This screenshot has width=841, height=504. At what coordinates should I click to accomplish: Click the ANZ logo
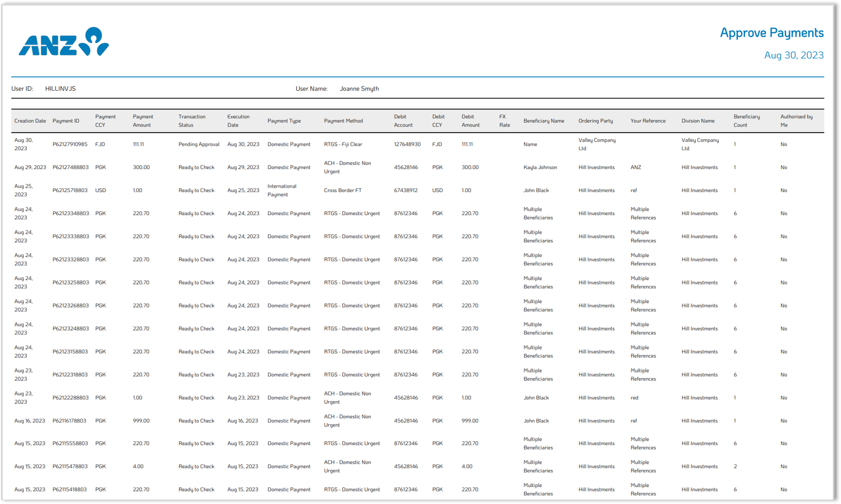pyautogui.click(x=63, y=42)
